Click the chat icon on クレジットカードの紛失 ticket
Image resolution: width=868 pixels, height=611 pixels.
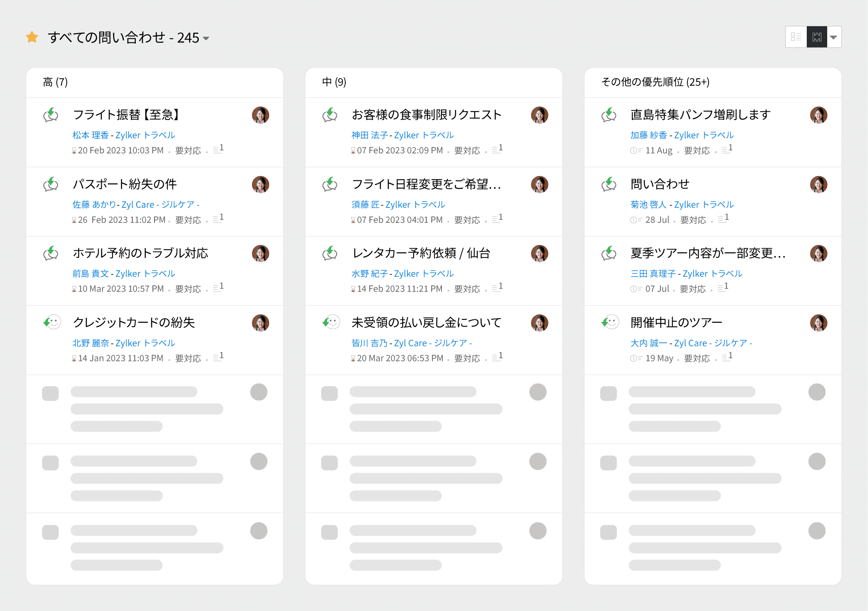point(52,322)
